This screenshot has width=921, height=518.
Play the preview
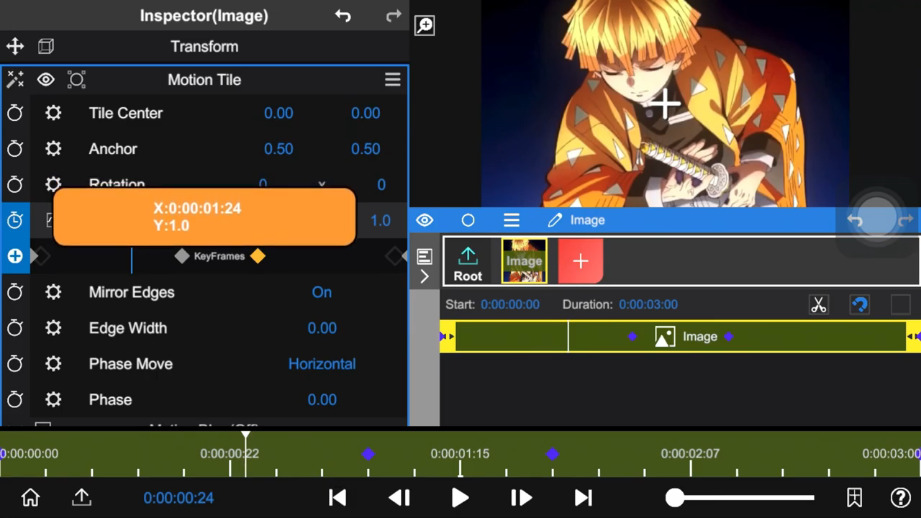tap(460, 497)
